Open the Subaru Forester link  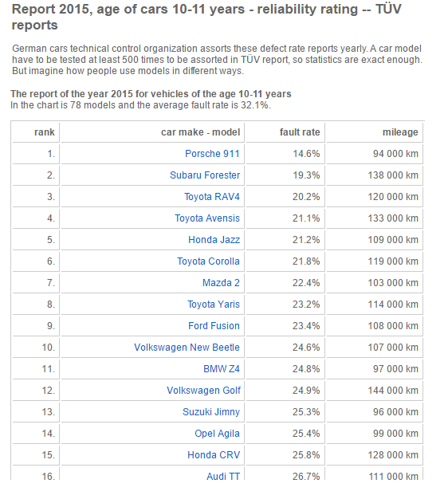[205, 175]
